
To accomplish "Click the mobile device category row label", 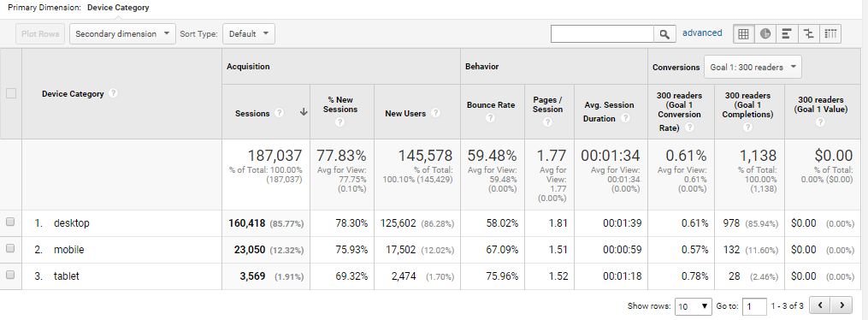I will (x=68, y=250).
